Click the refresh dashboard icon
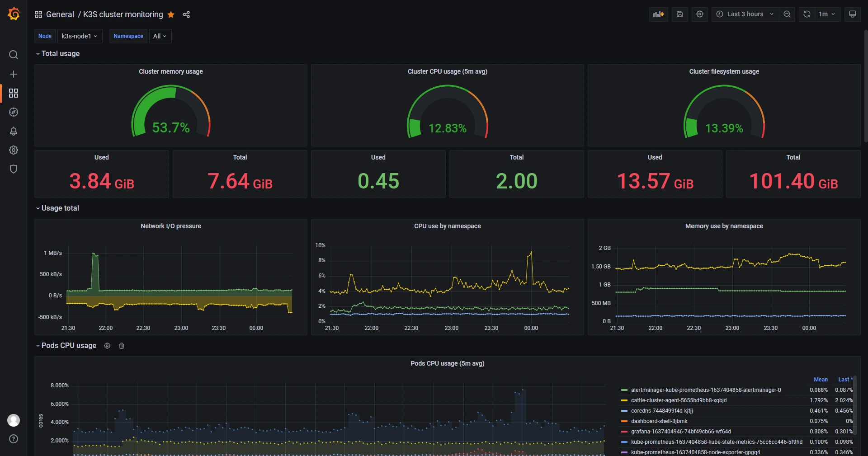 click(807, 14)
